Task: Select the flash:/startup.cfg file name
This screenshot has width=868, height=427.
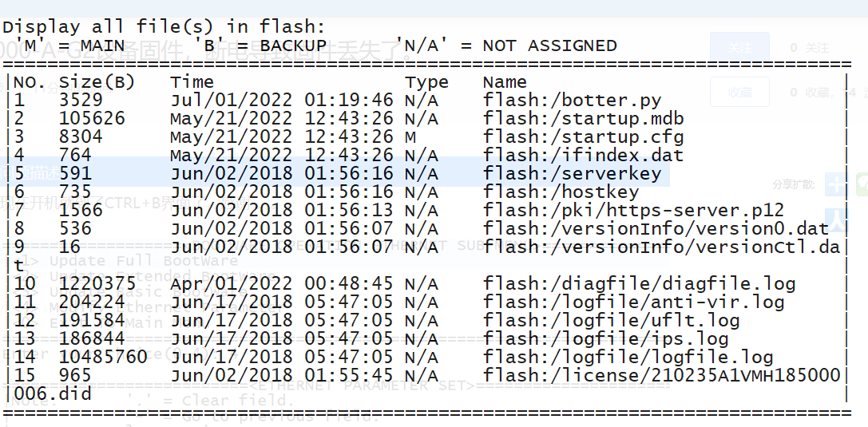Action: point(583,137)
